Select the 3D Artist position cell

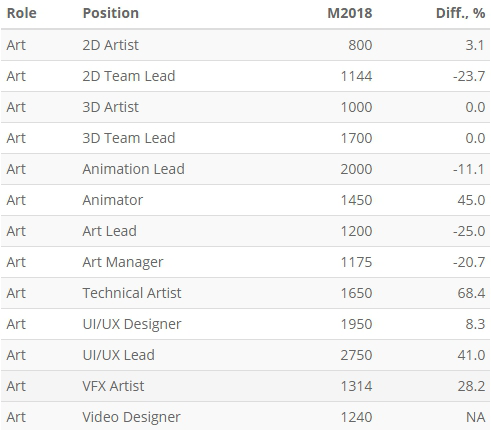coord(111,107)
